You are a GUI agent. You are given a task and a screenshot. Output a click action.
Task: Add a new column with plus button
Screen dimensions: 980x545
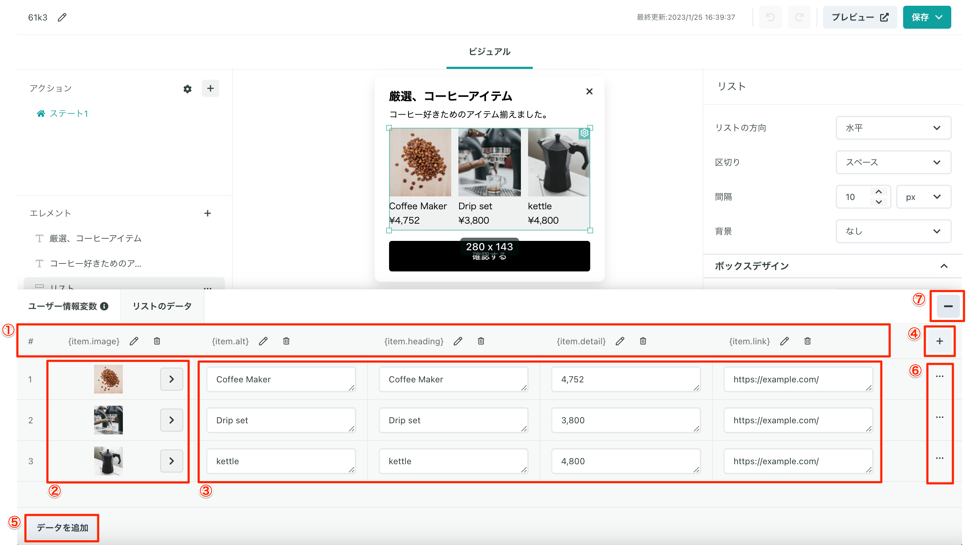click(939, 341)
